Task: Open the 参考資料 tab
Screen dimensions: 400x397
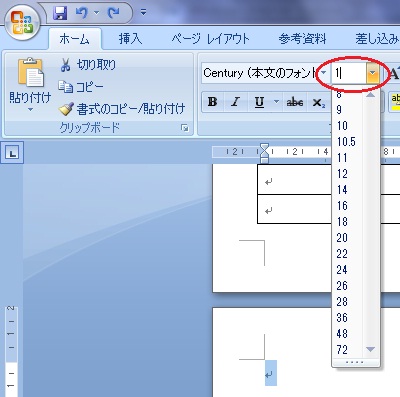Action: coord(302,39)
